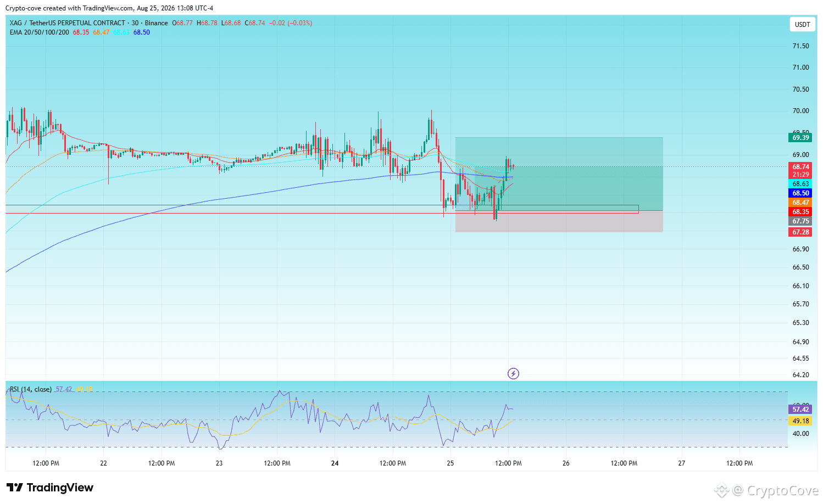
Task: Click the 65.30 price scale label
Action: point(800,323)
